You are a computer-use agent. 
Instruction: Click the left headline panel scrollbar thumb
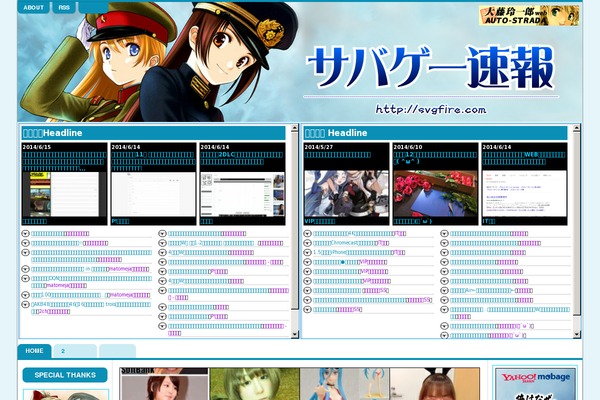[x=294, y=220]
